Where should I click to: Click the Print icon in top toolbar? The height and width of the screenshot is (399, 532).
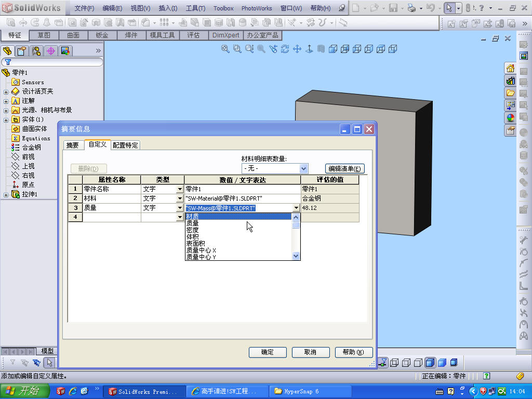click(x=411, y=8)
